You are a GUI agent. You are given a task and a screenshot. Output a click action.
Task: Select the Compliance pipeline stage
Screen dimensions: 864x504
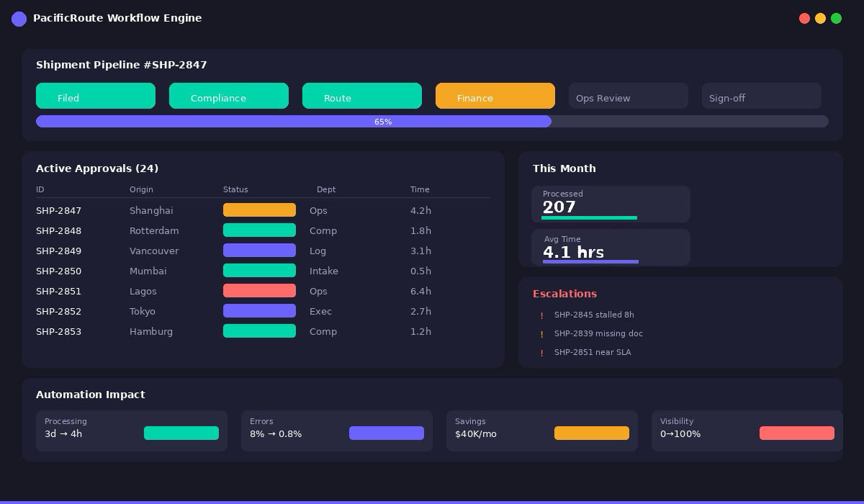coord(229,96)
